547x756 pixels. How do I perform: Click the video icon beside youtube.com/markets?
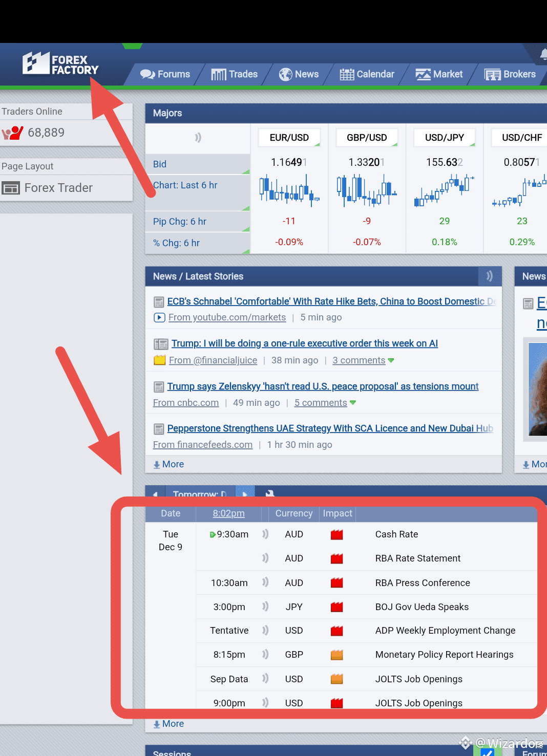[159, 317]
